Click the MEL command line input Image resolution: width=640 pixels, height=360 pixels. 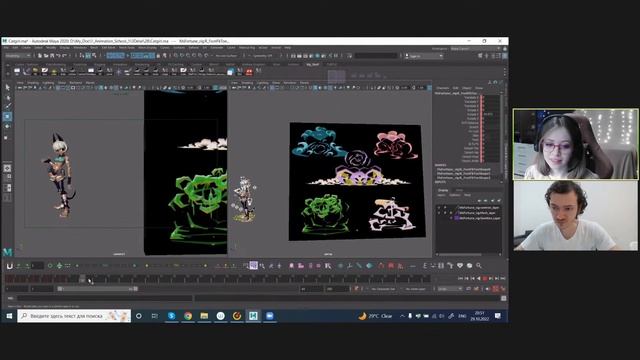click(x=104, y=298)
